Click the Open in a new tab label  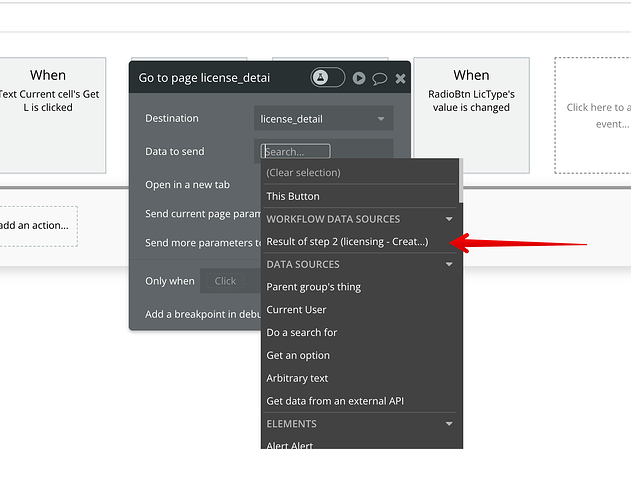188,185
